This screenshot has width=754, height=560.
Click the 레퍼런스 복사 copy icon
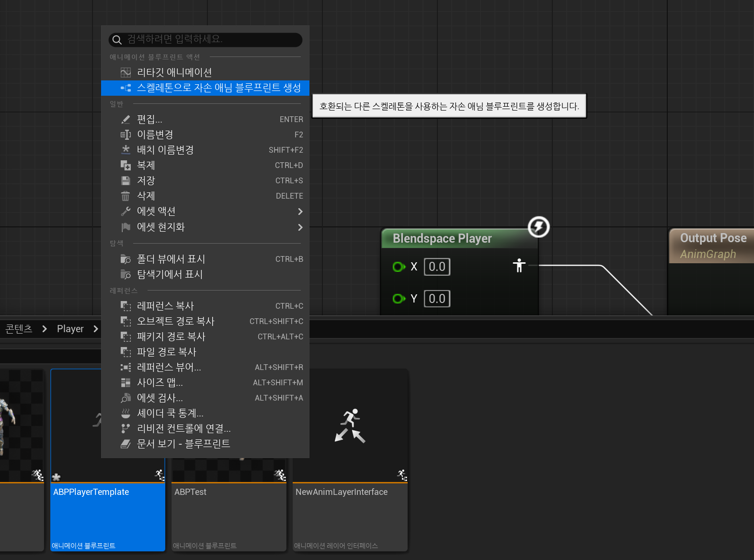click(x=126, y=306)
